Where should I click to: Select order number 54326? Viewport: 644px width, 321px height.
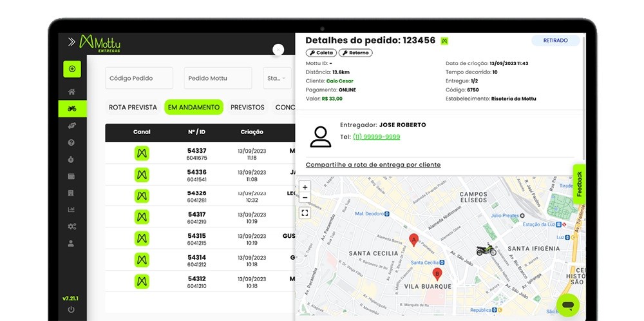click(196, 193)
